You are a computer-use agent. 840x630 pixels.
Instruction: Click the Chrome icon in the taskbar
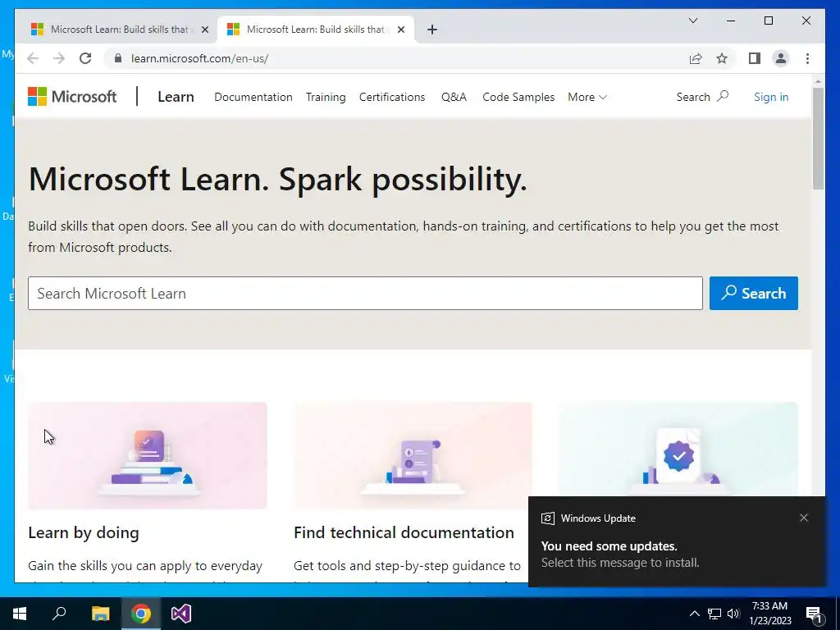click(141, 614)
